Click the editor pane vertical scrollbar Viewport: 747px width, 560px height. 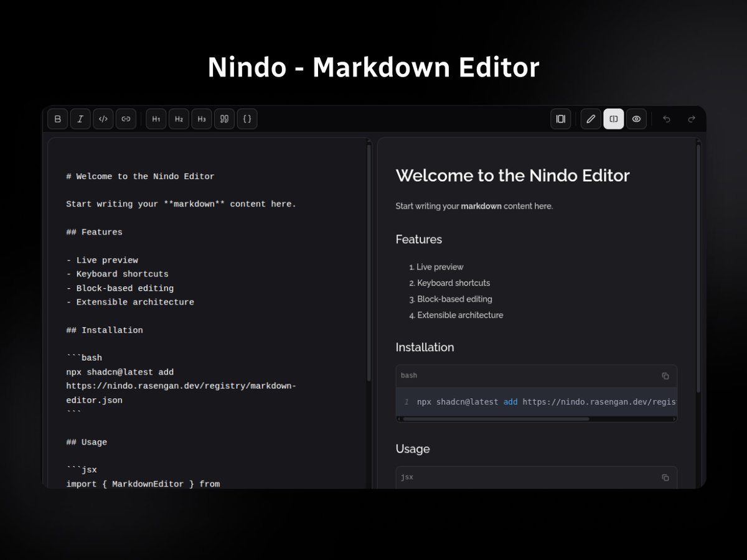point(369,263)
